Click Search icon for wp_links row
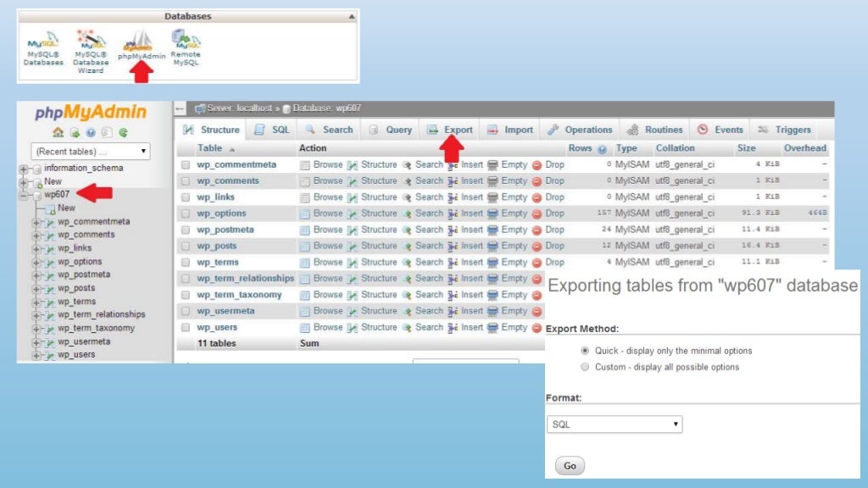 coord(407,197)
